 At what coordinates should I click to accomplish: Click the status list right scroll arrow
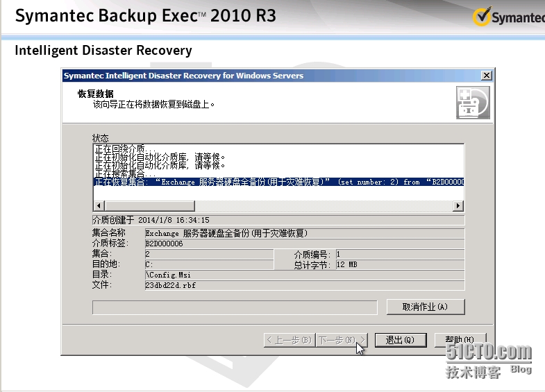point(458,205)
